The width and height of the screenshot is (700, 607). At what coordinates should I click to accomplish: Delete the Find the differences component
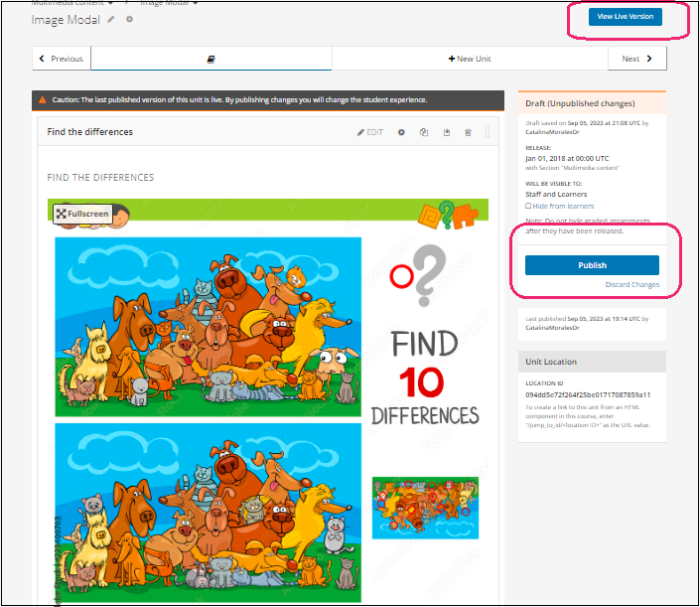(x=468, y=132)
